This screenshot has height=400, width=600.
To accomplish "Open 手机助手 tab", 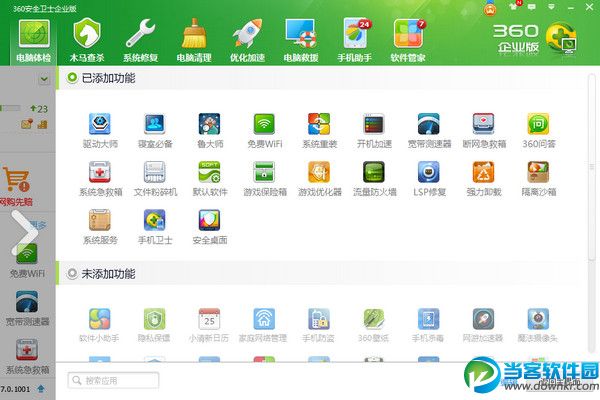I will point(355,41).
